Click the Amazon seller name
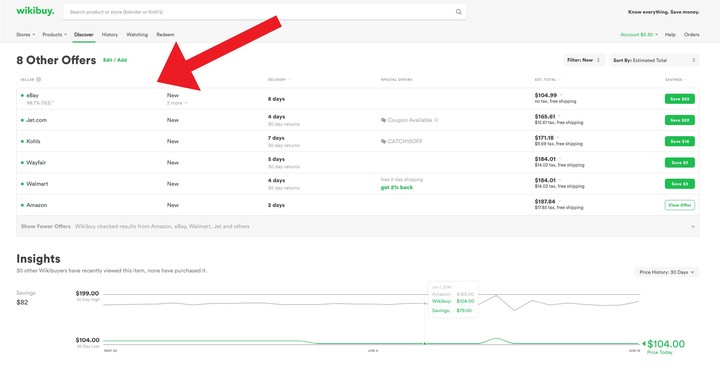 pos(37,205)
